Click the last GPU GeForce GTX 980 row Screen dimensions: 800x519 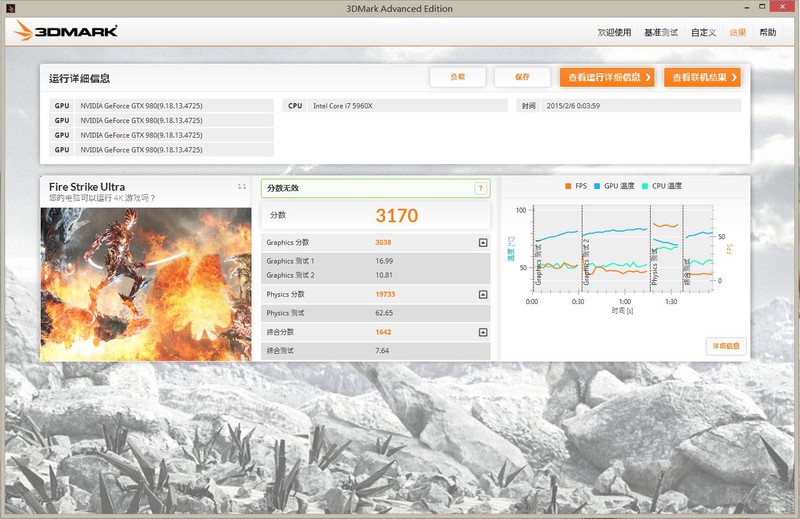(x=162, y=150)
